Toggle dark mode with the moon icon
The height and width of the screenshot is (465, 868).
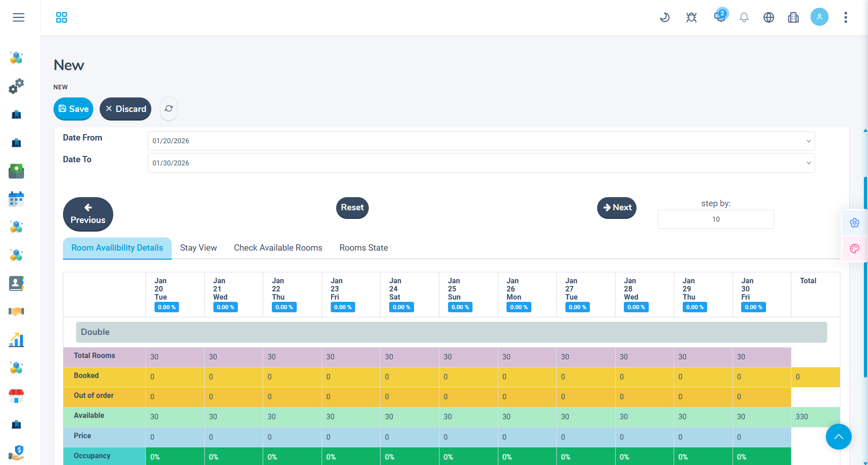coord(664,17)
